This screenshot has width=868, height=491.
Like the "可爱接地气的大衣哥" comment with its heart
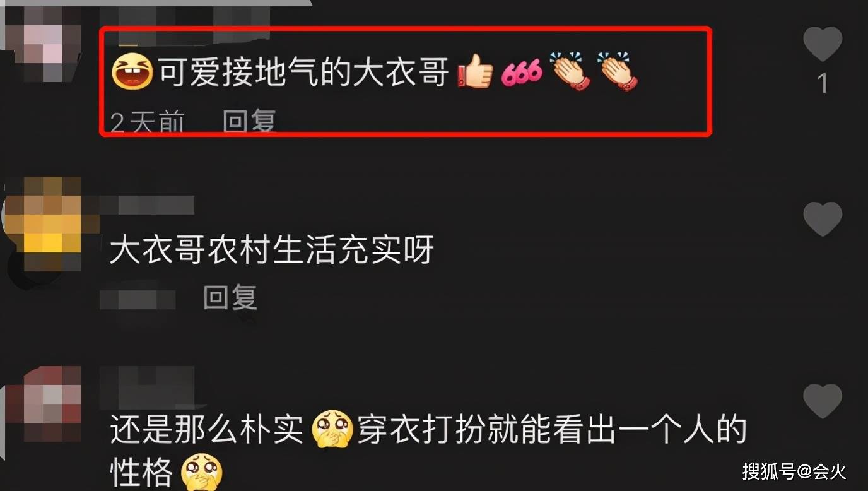[x=823, y=45]
